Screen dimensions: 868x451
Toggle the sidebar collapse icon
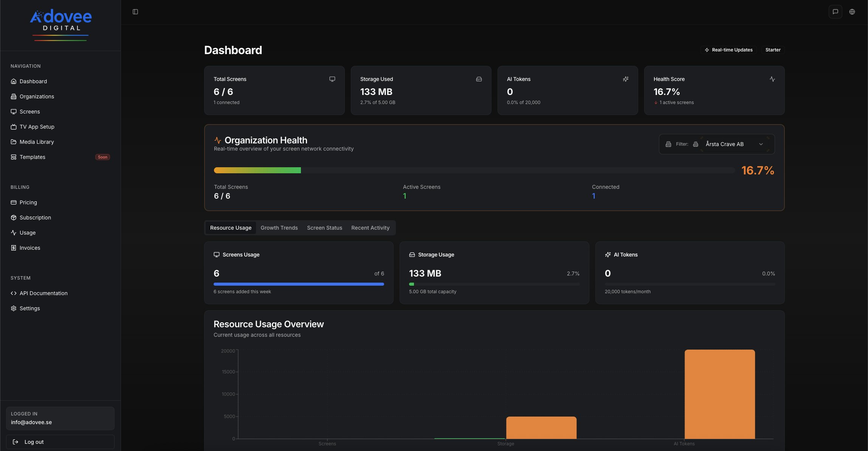(135, 11)
